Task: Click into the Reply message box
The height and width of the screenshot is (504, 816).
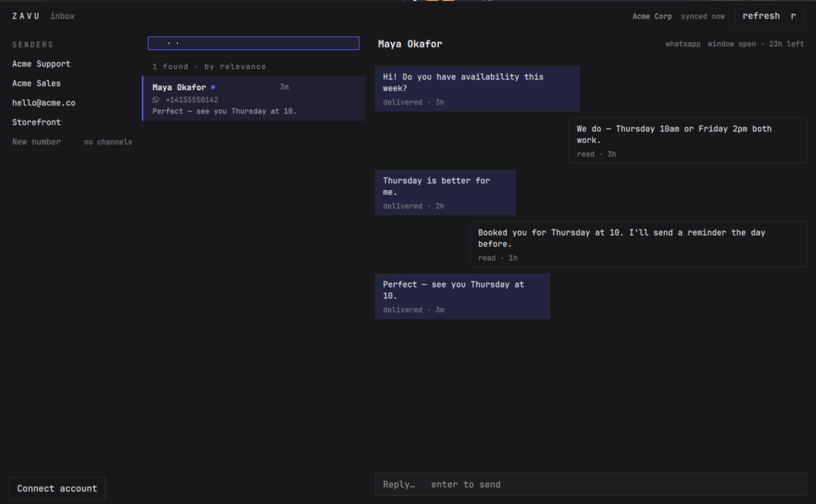Action: 591,485
